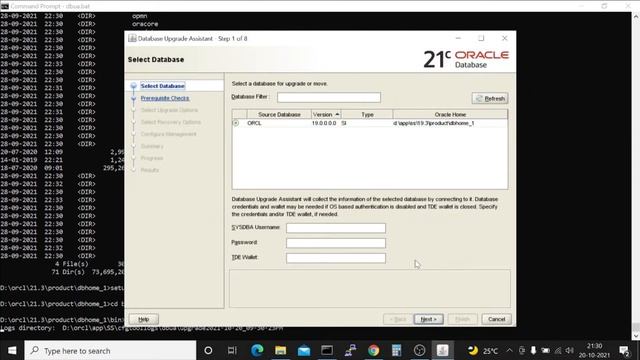The width and height of the screenshot is (640, 360).
Task: Click the Database Upgrade Assistant title icon
Action: (132, 38)
